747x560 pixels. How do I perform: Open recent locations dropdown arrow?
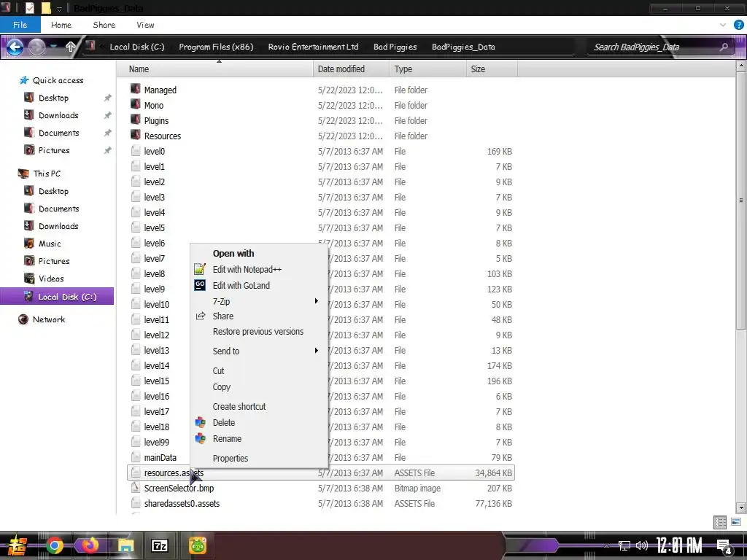coord(54,47)
